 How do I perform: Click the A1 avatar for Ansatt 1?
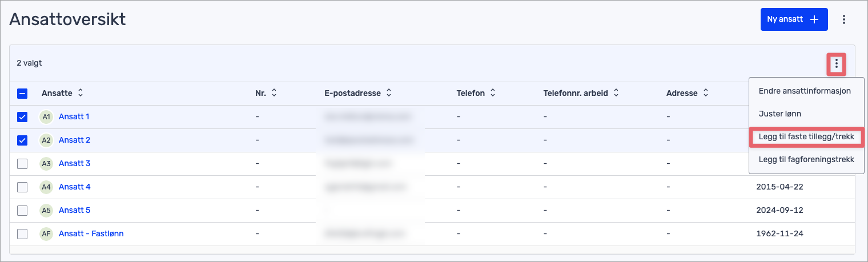47,116
